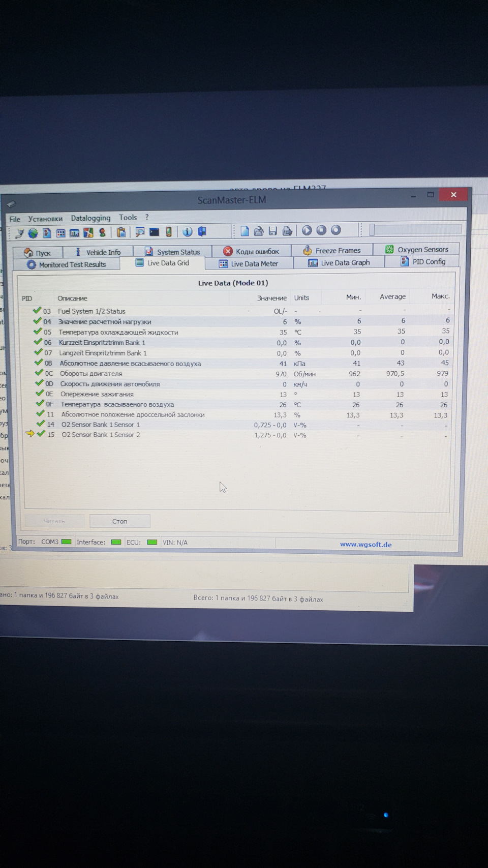The image size is (488, 868).
Task: Click the print toolbar icon
Action: [287, 231]
